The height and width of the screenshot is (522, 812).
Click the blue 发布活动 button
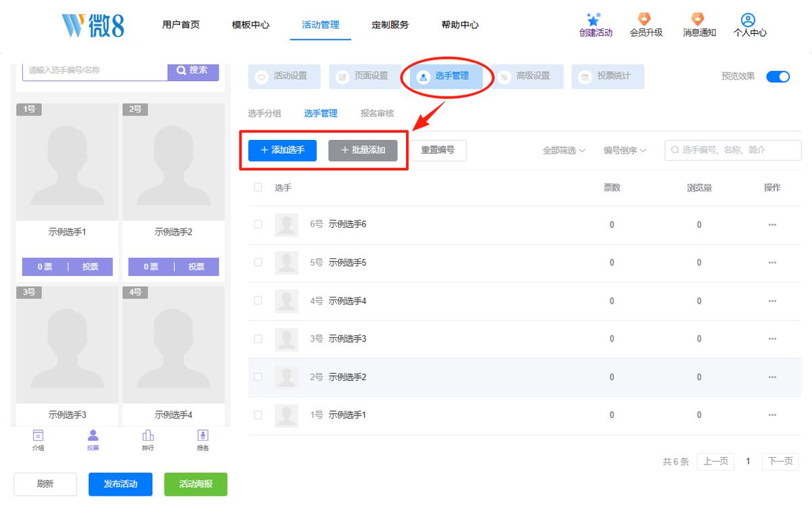(x=120, y=484)
